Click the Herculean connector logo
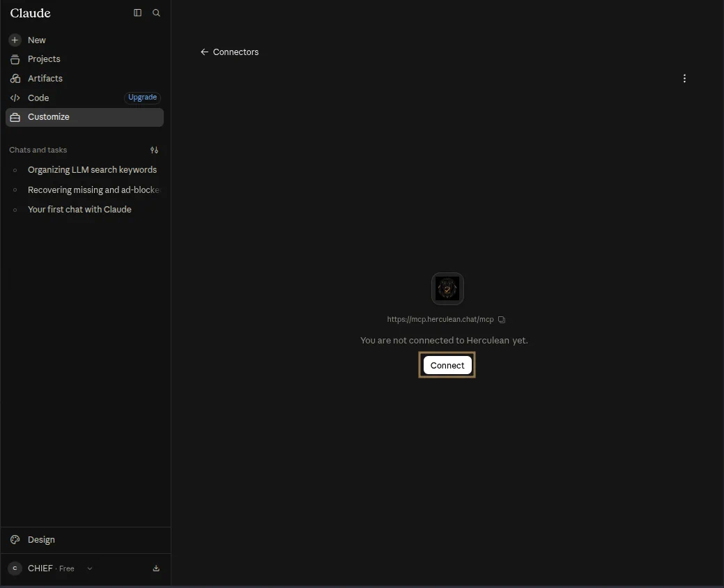The width and height of the screenshot is (724, 588). (447, 289)
